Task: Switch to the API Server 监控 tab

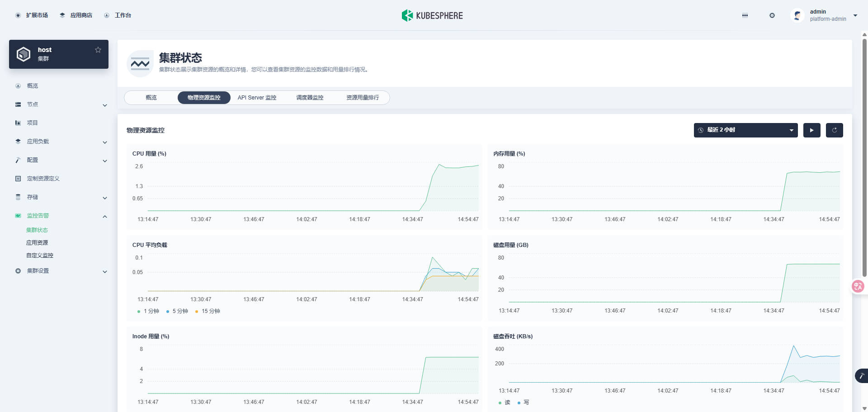Action: 257,98
